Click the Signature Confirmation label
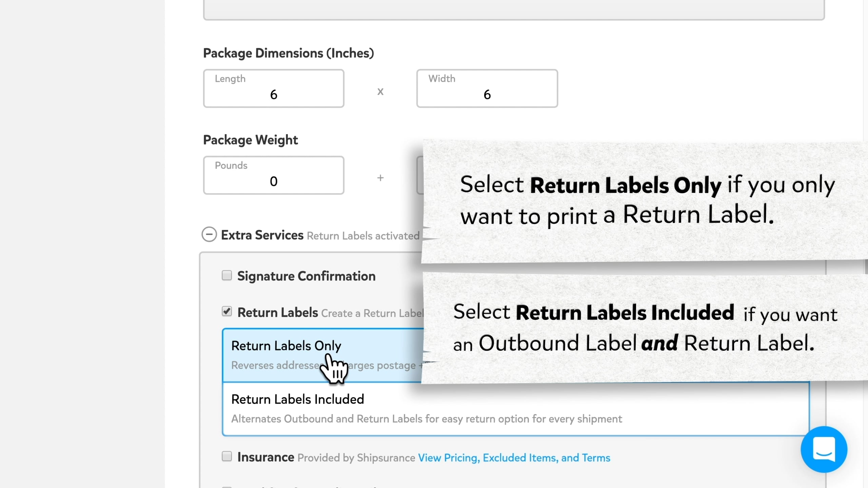Viewport: 868px width, 488px height. pos(306,276)
